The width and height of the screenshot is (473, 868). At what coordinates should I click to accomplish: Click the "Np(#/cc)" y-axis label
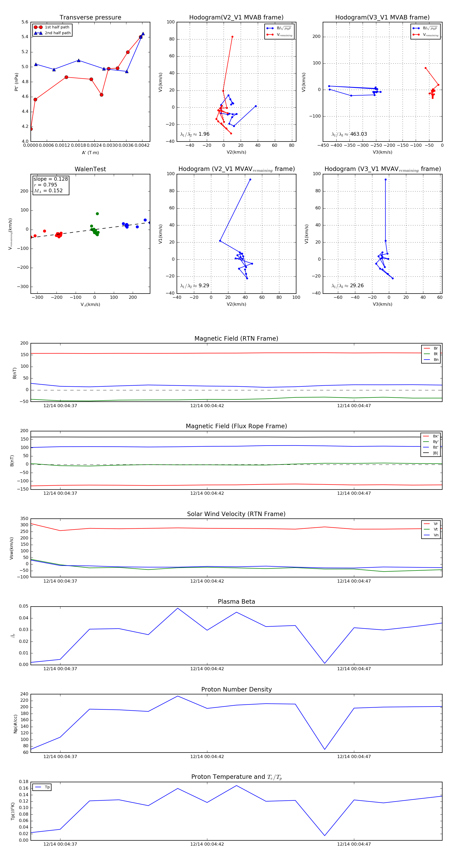(15, 723)
